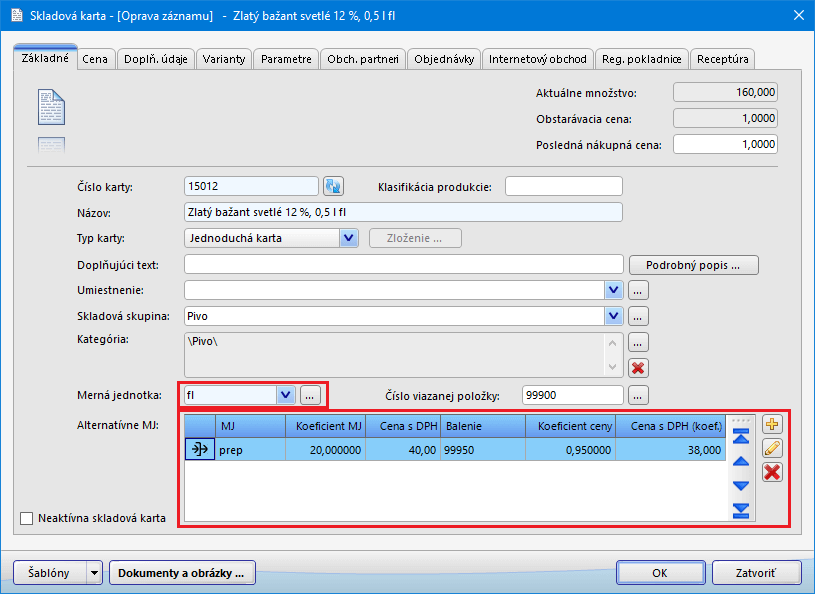Move alternative unit row up
The width and height of the screenshot is (815, 594).
pyautogui.click(x=741, y=461)
